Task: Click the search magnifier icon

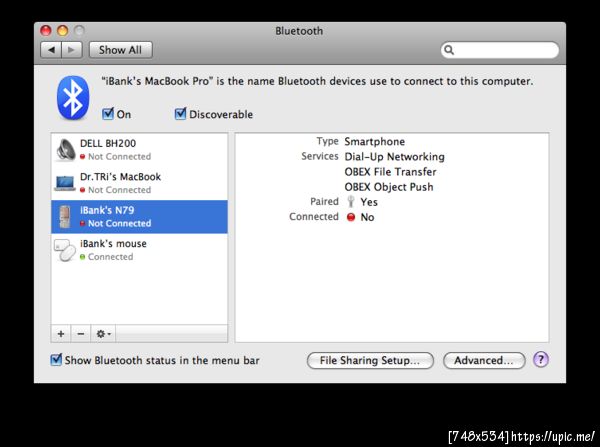Action: coord(449,50)
